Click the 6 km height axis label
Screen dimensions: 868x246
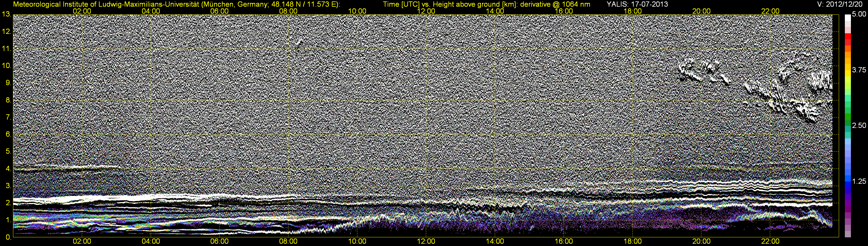pyautogui.click(x=8, y=134)
